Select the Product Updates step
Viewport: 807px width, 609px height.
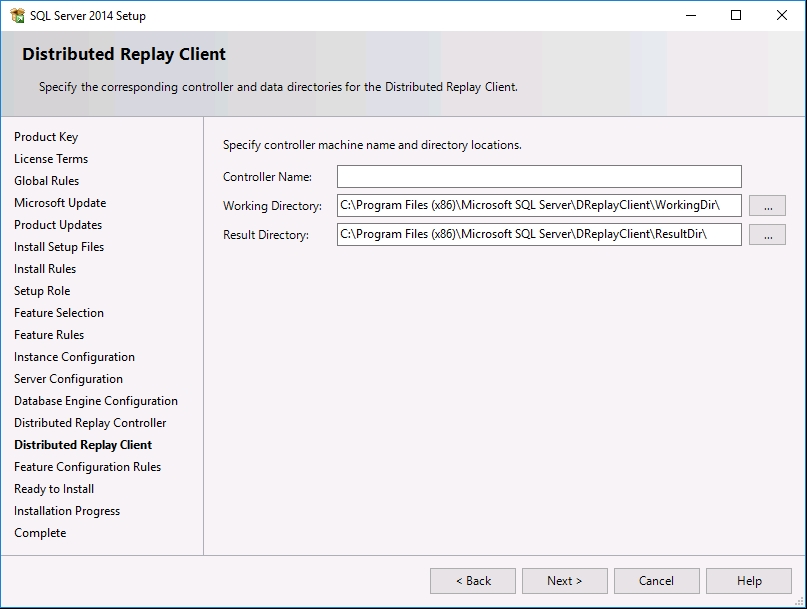pos(58,225)
